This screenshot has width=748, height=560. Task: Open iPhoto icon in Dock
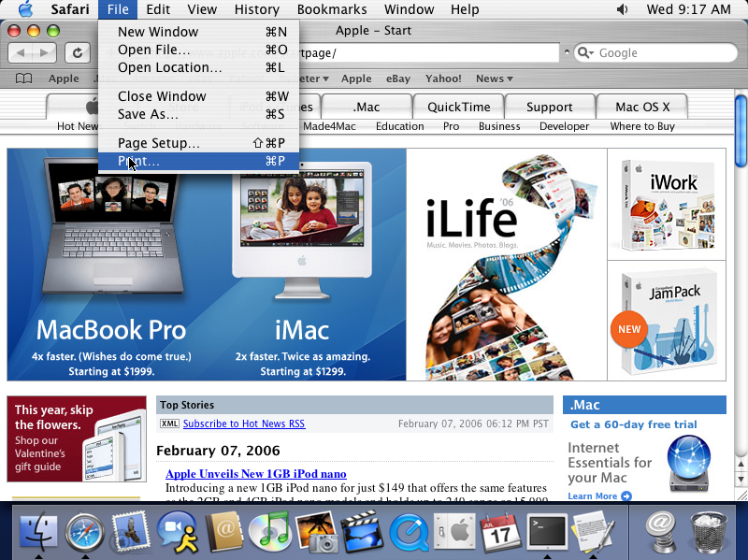[317, 531]
